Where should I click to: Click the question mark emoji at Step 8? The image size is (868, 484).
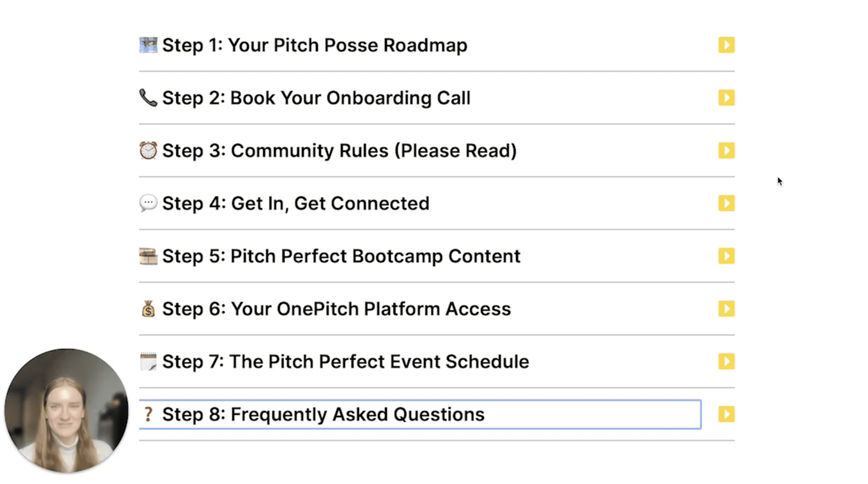pos(148,414)
